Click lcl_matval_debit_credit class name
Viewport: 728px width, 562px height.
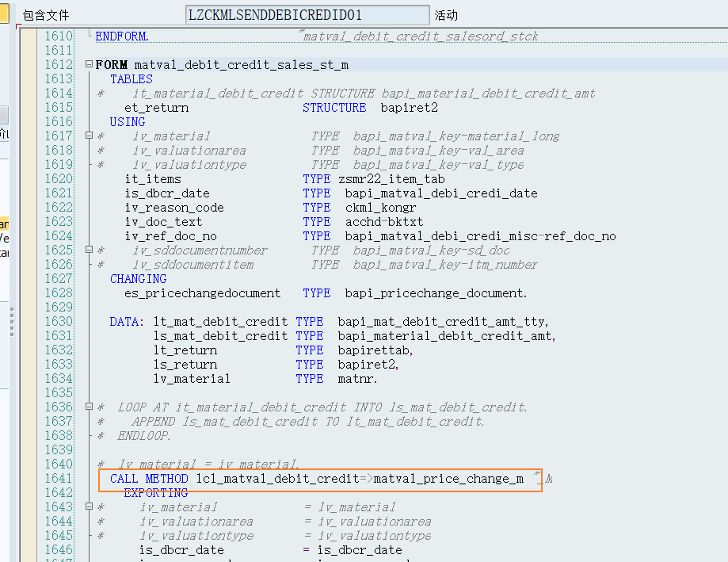(x=277, y=479)
